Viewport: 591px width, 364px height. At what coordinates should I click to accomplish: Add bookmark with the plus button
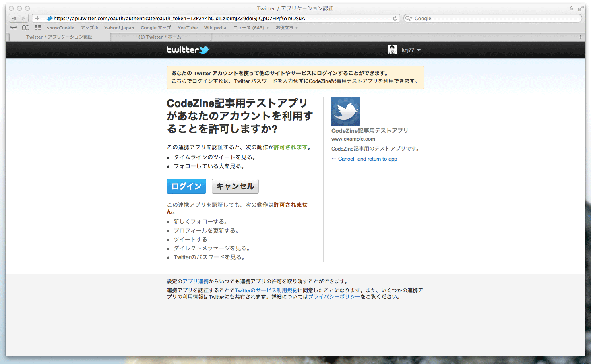pyautogui.click(x=37, y=18)
